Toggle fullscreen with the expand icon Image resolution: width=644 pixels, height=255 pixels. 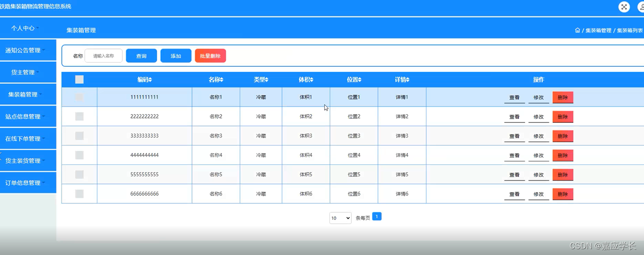tap(624, 7)
